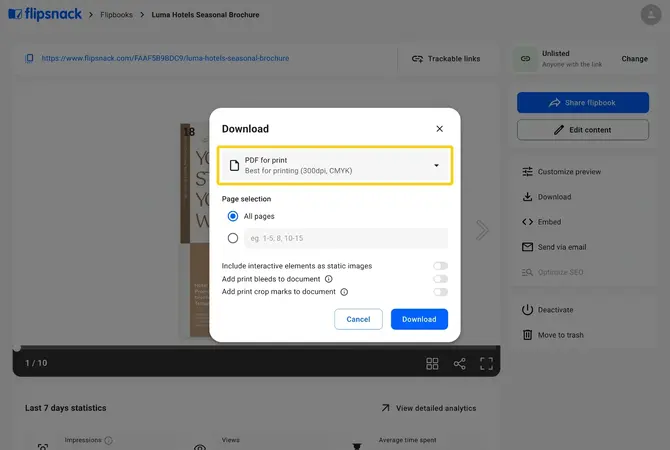Click the Flipsnack logo
Viewport: 670px width, 450px height.
tap(45, 15)
